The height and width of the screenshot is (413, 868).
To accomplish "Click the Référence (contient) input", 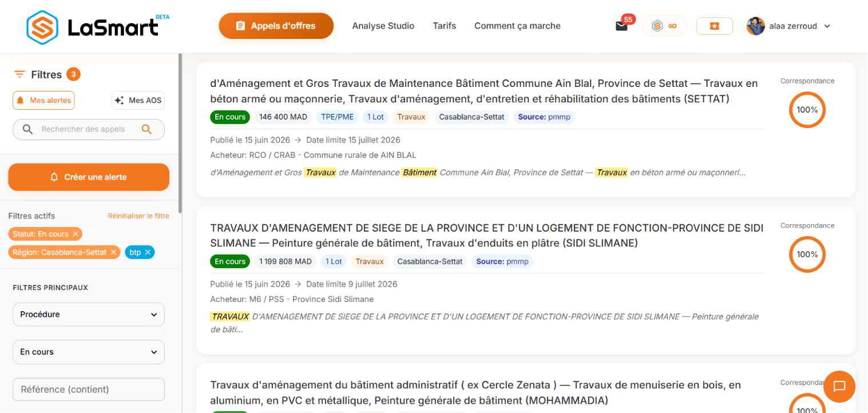I will (89, 390).
